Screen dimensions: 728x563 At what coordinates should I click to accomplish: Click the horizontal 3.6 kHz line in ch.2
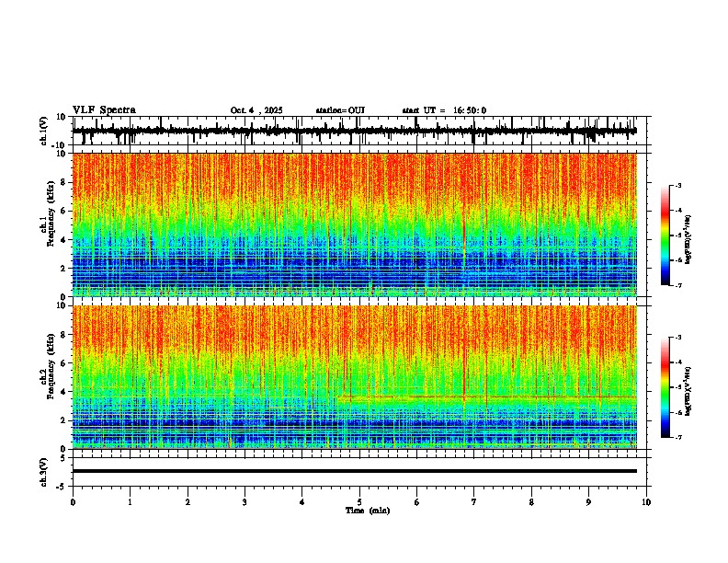click(x=487, y=396)
